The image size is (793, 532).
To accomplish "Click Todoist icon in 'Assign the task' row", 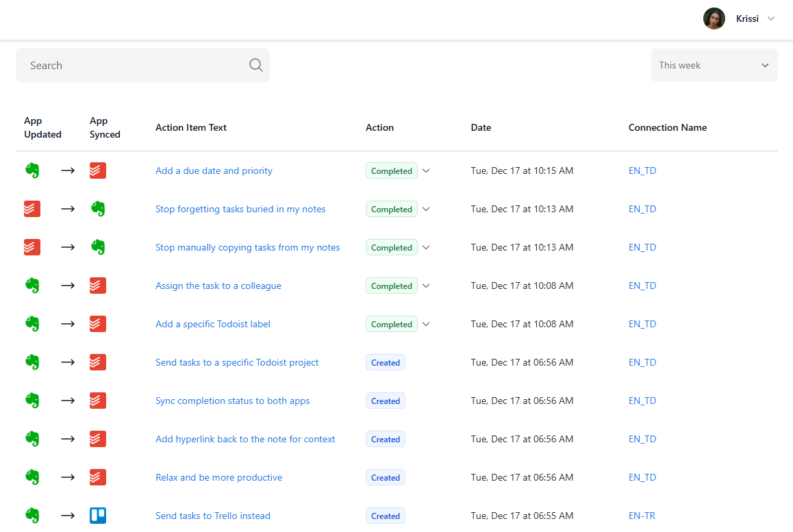I will tap(98, 286).
